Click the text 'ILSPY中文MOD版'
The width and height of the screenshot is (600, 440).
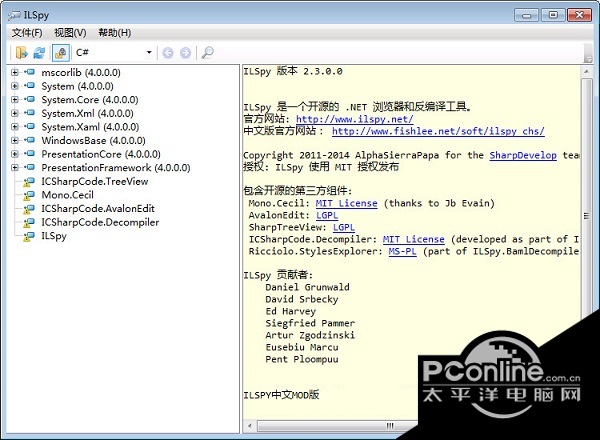281,395
